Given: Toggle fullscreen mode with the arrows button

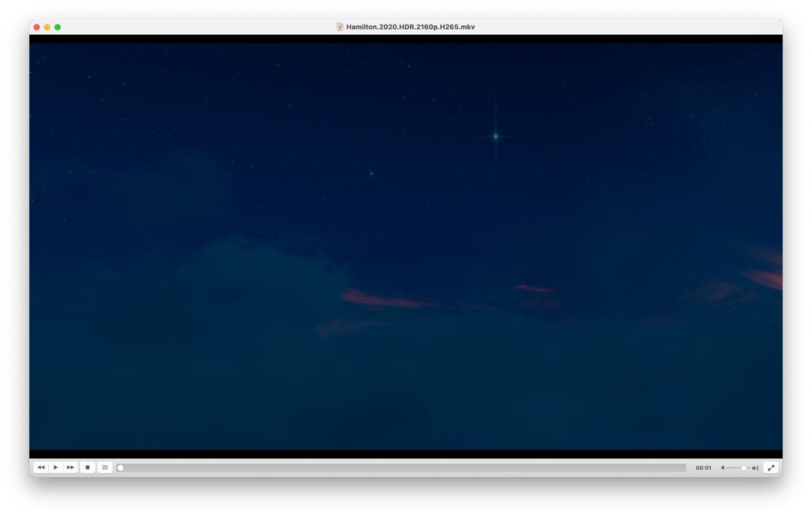Looking at the screenshot, I should [771, 467].
